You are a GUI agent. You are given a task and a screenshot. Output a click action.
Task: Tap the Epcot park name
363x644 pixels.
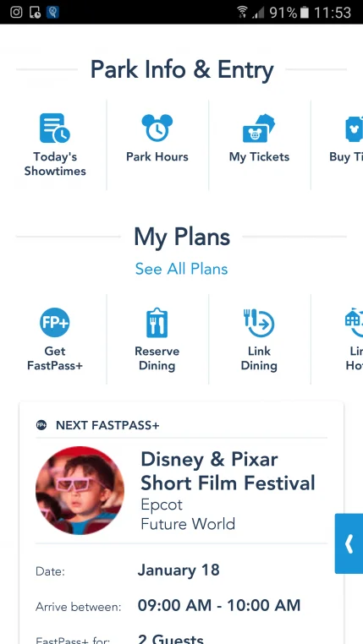[x=162, y=505]
